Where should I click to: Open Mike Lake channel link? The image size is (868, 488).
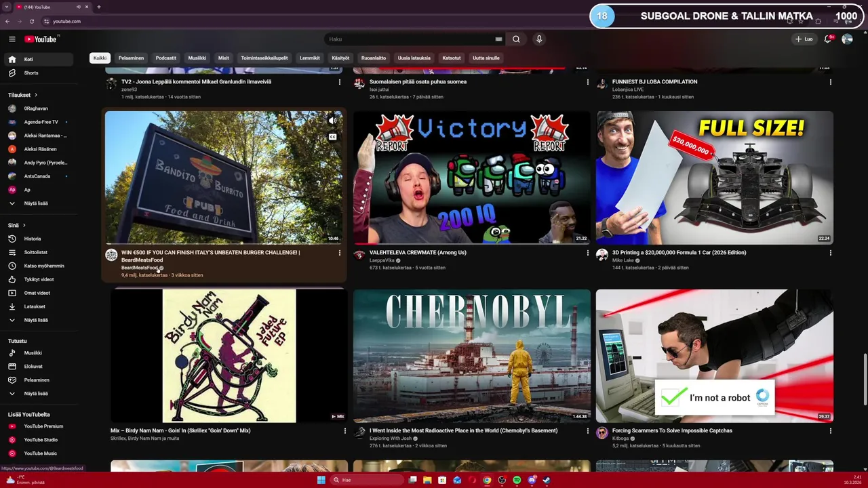tap(623, 260)
